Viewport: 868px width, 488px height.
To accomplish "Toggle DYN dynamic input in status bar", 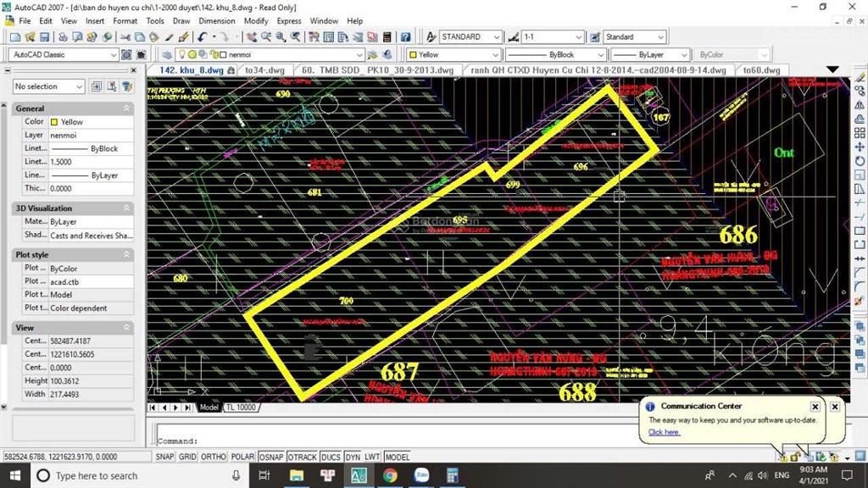I will coord(353,457).
